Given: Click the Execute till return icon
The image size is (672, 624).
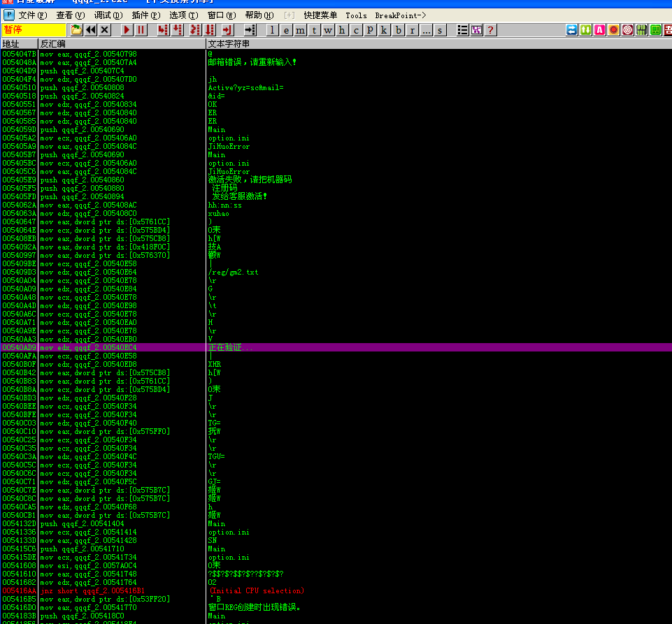Looking at the screenshot, I should (227, 30).
